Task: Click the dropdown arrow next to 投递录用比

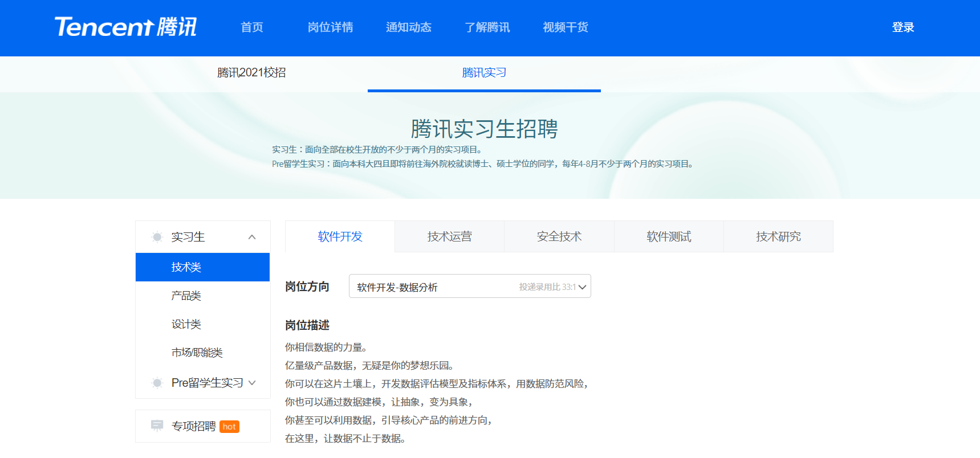Action: coord(582,287)
